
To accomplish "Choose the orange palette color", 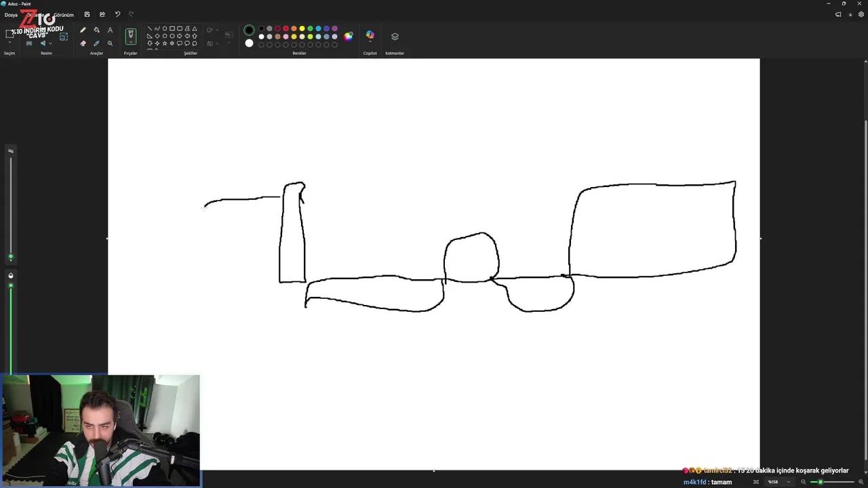I will pos(294,28).
